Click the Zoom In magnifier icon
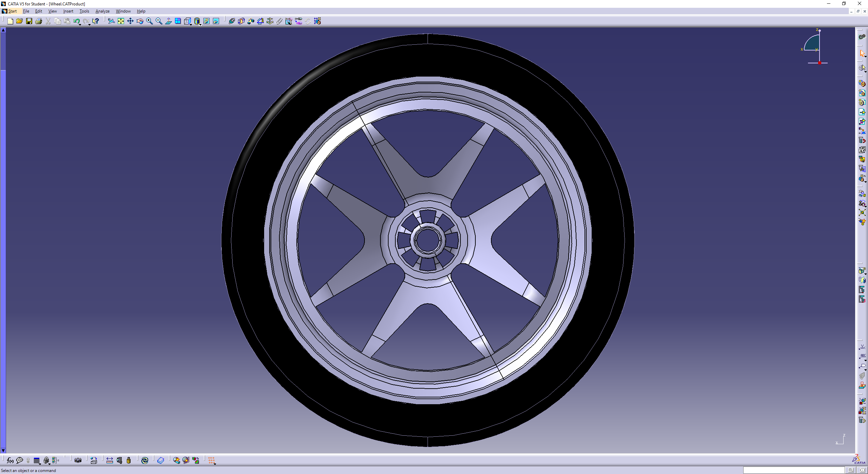 point(149,21)
